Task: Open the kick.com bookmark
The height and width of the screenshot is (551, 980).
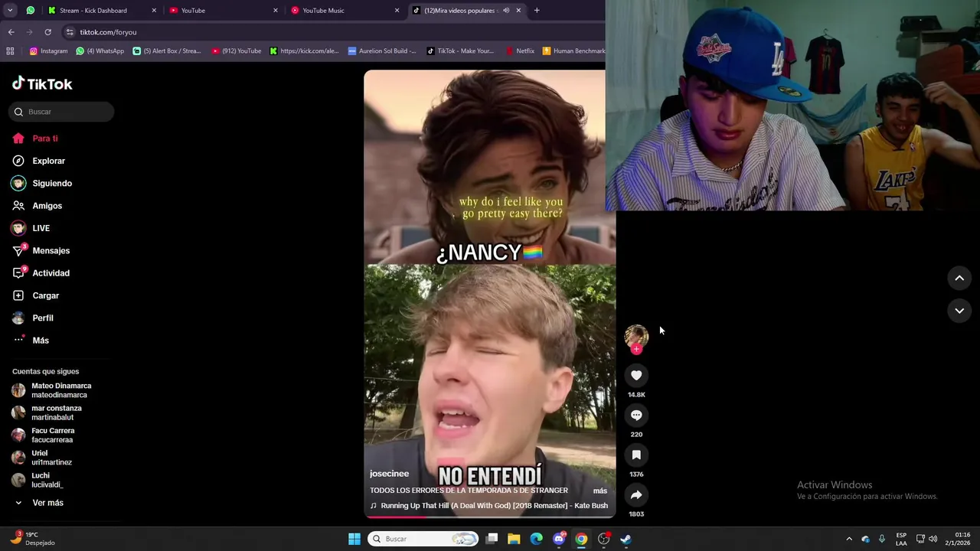Action: tap(304, 51)
